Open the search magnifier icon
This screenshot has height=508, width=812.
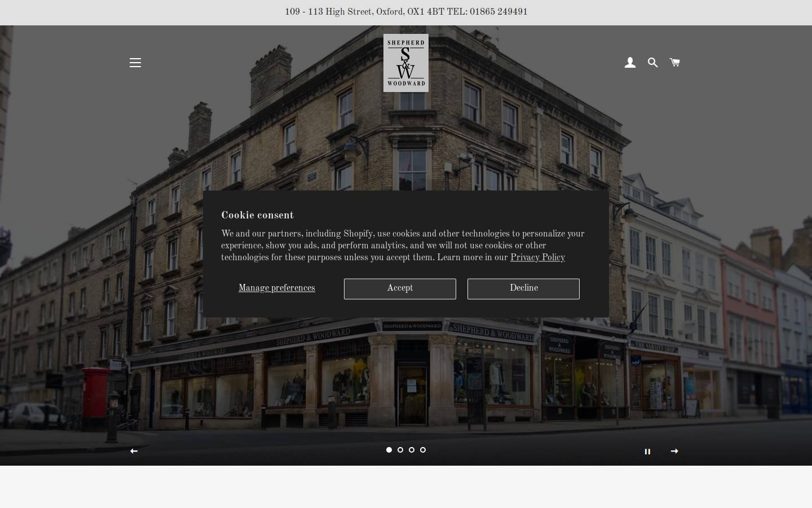pos(652,63)
